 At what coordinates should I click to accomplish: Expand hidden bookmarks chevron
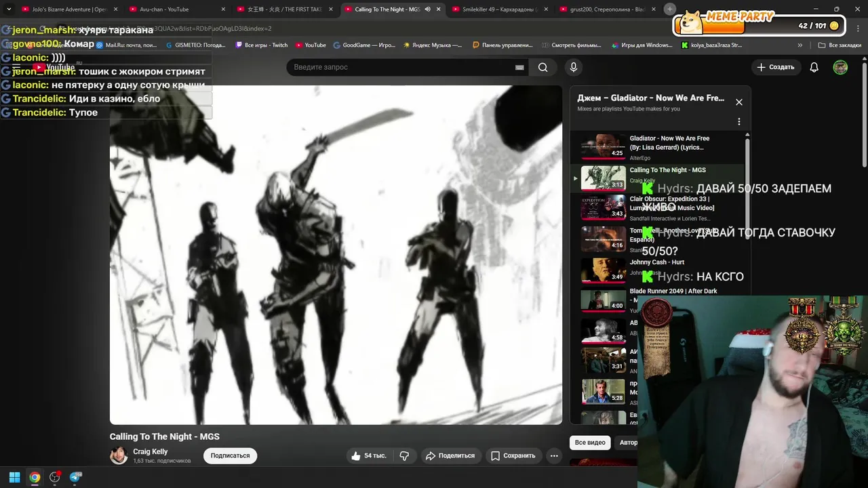[800, 45]
